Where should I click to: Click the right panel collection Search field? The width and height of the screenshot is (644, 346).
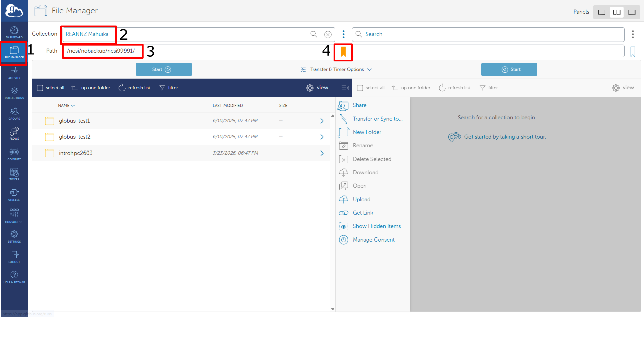(x=488, y=34)
